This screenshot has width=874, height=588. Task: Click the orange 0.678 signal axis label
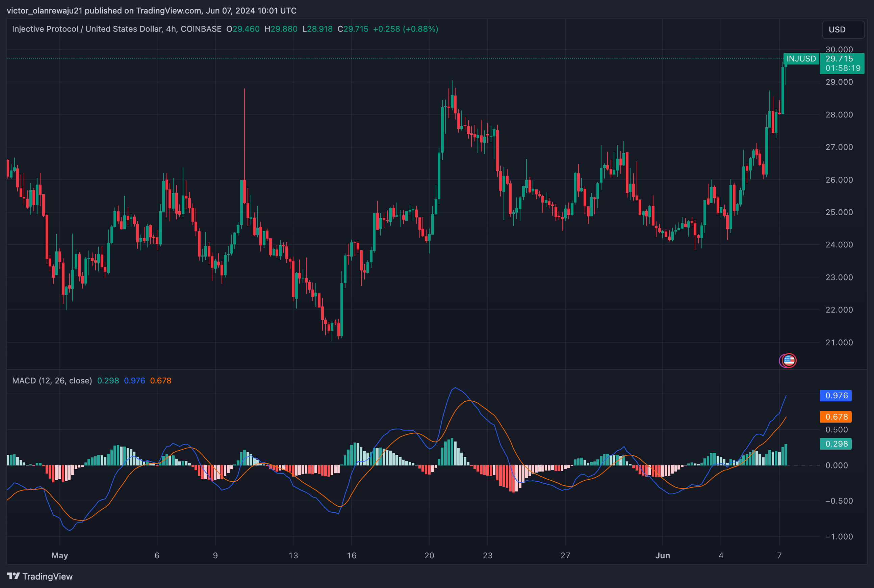coord(836,417)
